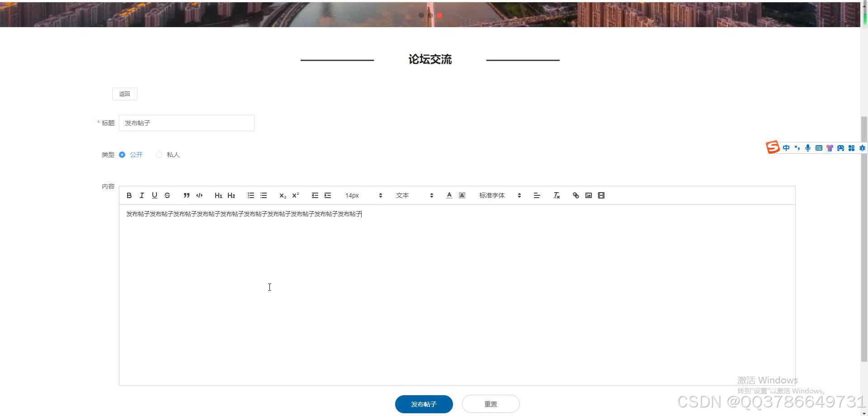Insert an ordered list
Viewport: 868px width, 416px height.
click(x=251, y=195)
